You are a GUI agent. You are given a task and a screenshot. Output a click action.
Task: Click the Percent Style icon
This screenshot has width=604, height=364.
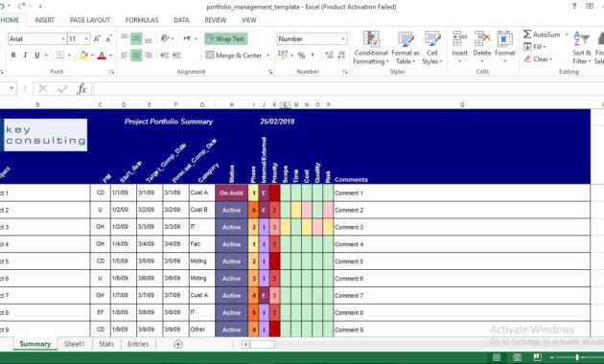click(x=301, y=56)
